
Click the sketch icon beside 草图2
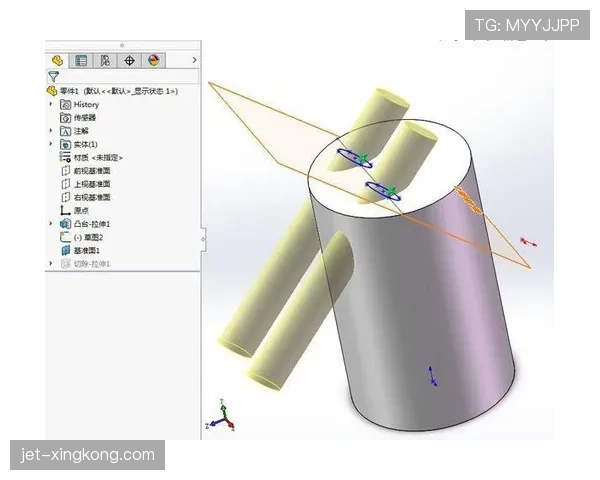tap(65, 237)
